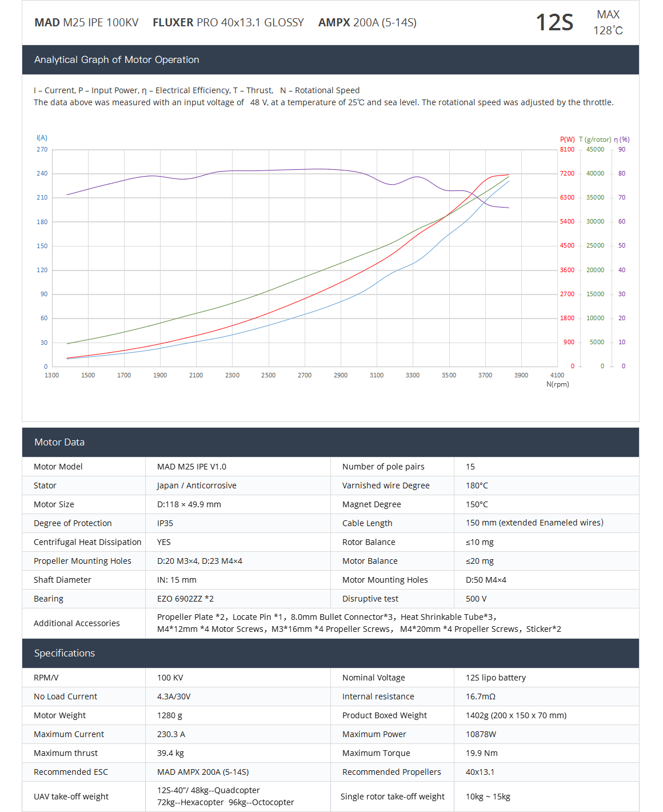663x812 pixels.
Task: Click the 'T (g/rotor)' green axis label
Action: pyautogui.click(x=595, y=140)
